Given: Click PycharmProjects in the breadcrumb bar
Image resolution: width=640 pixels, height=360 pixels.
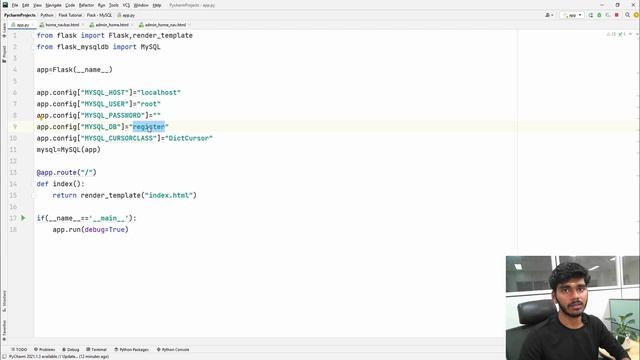Looking at the screenshot, I should [x=20, y=15].
